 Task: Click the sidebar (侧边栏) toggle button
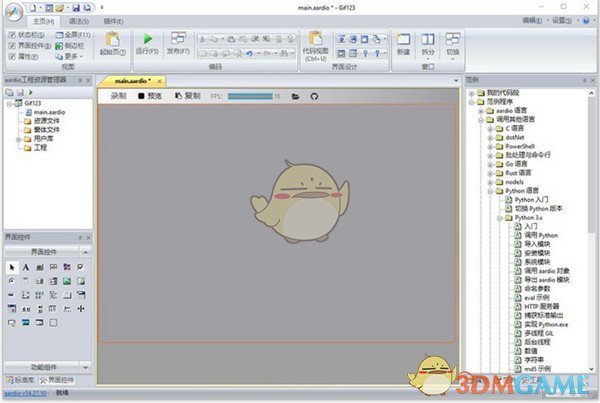click(70, 46)
